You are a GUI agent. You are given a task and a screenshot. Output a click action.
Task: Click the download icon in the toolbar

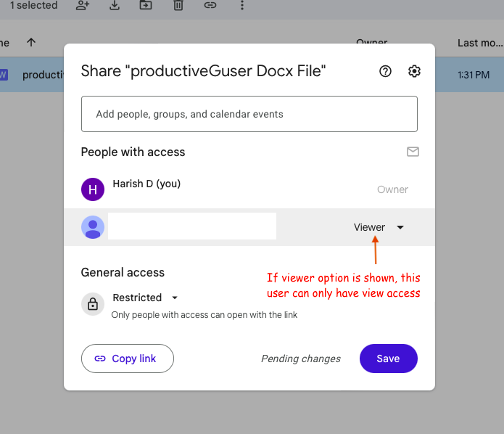[x=115, y=6]
